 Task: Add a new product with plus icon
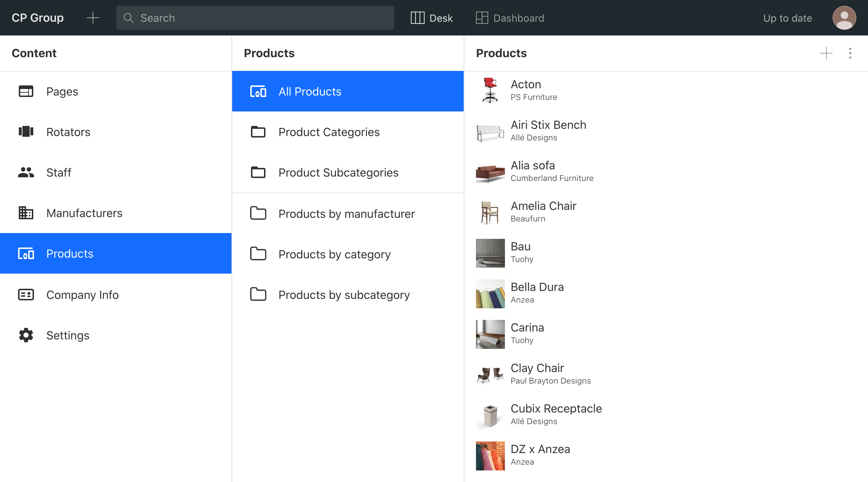(x=826, y=53)
